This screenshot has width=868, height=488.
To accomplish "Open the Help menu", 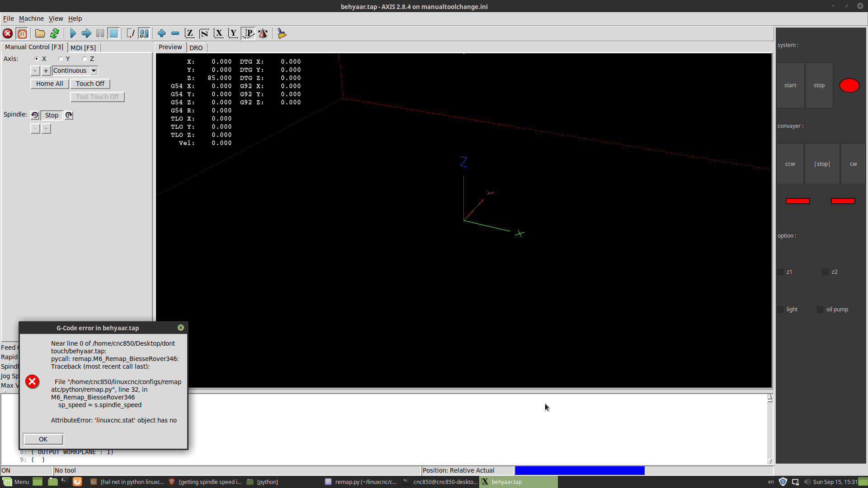I will click(75, 19).
